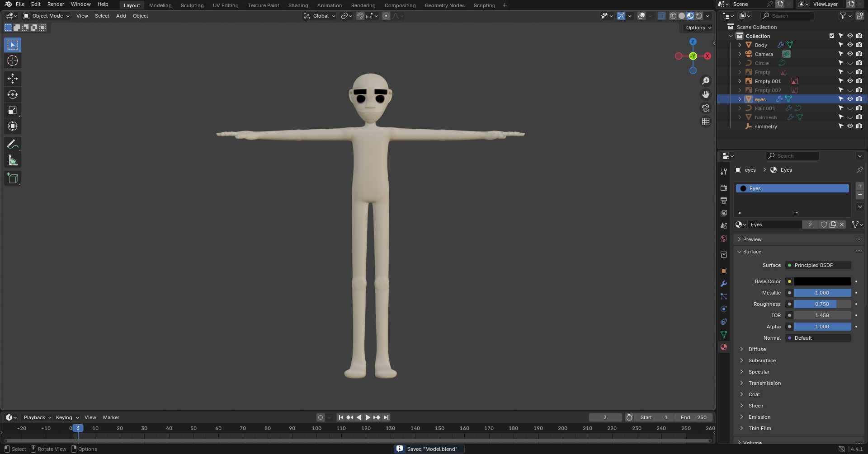Open the Base Color black swatch
868x454 pixels.
(x=822, y=281)
